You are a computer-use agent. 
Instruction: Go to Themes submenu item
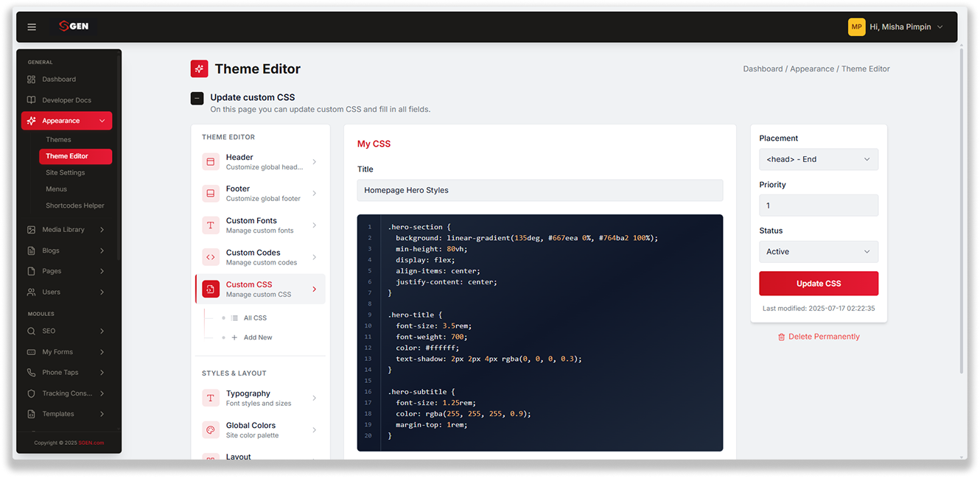(x=58, y=140)
